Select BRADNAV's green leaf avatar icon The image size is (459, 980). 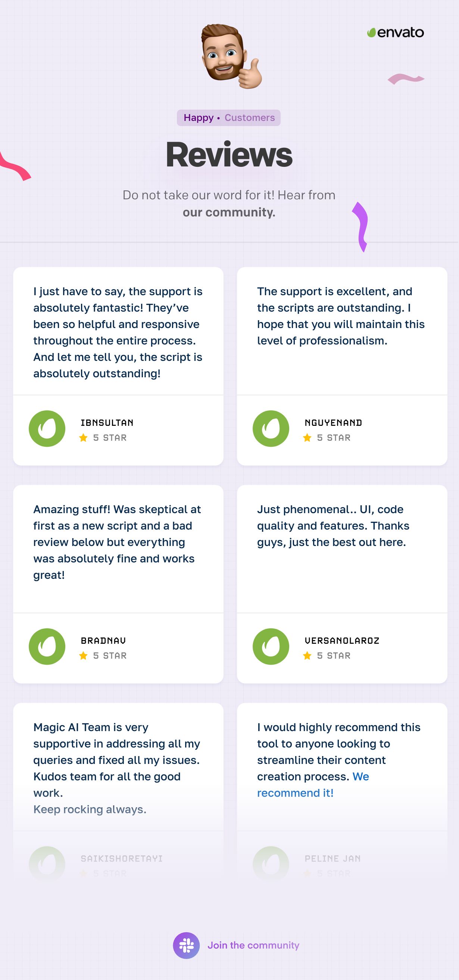[x=47, y=646]
